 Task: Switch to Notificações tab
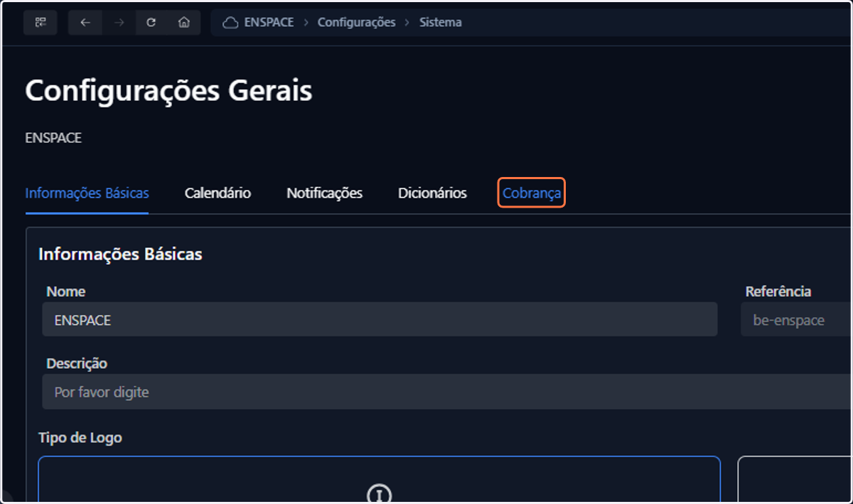point(324,193)
